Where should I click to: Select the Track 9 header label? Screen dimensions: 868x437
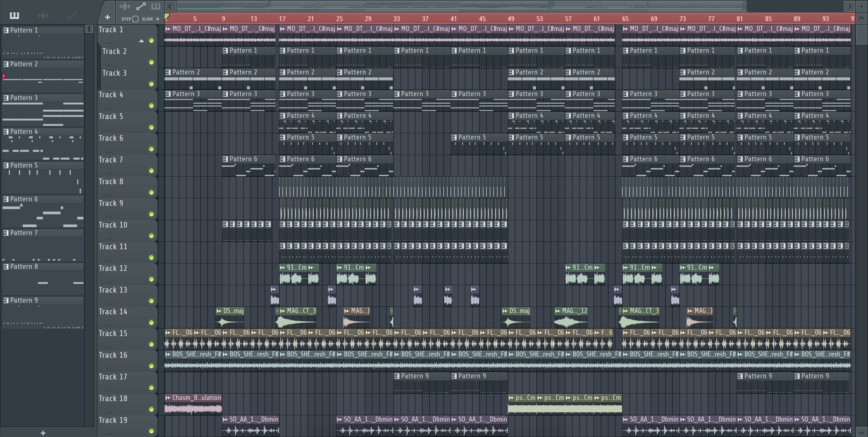[x=111, y=203]
